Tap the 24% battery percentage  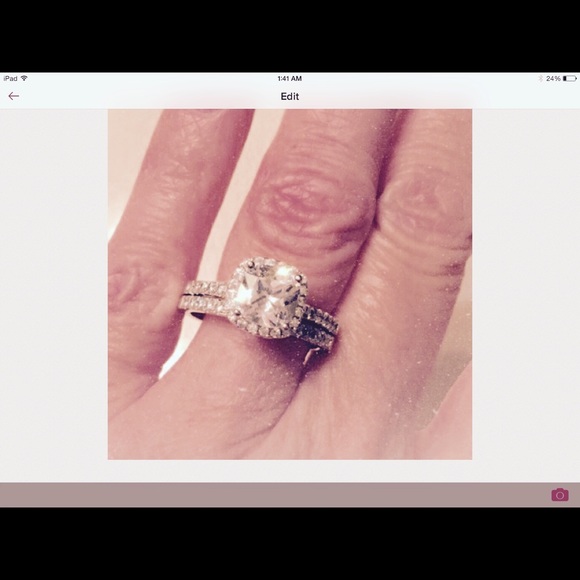click(553, 78)
